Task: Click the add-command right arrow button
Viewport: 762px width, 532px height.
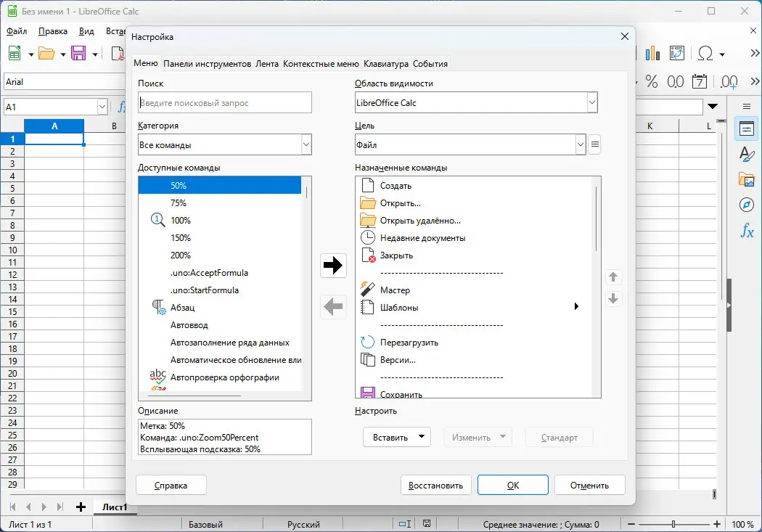Action: [333, 265]
